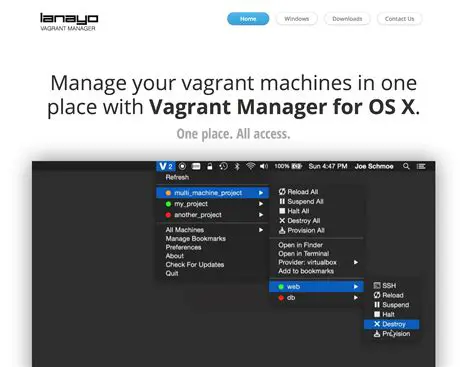This screenshot has height=367, width=474.
Task: Click the Vagrant Manager V menu bar icon
Action: (x=166, y=166)
